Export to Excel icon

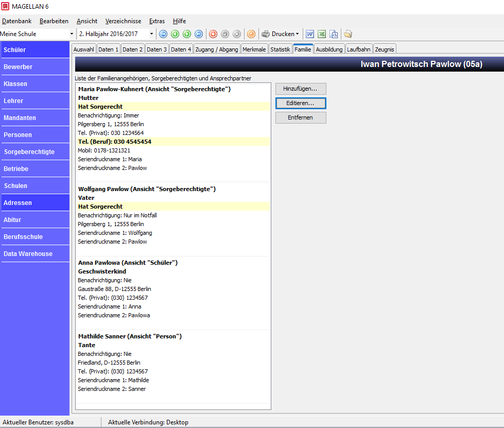tap(322, 34)
